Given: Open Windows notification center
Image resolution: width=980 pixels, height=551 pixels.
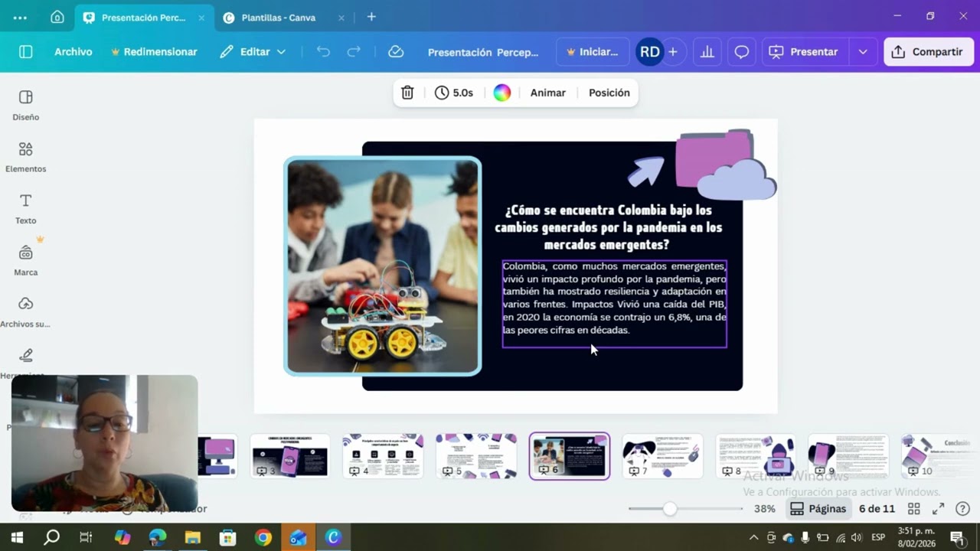Looking at the screenshot, I should coord(956,537).
